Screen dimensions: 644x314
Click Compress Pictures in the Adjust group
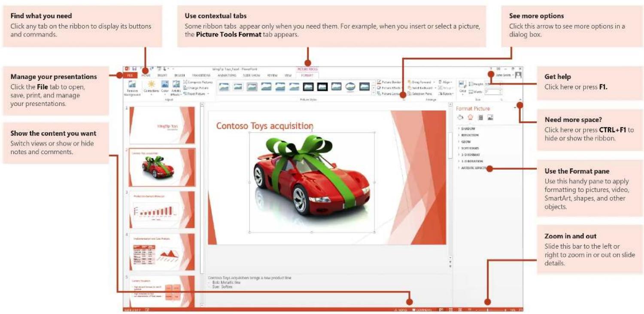[x=198, y=82]
